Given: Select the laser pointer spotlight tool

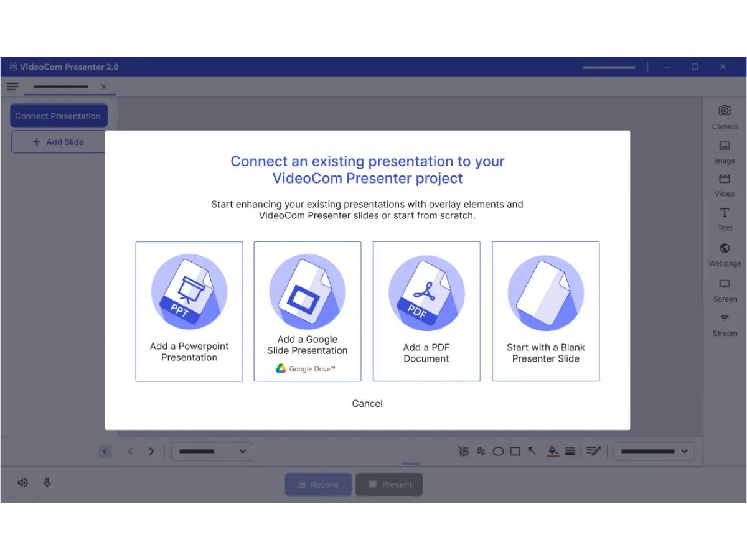Looking at the screenshot, I should coord(463,452).
